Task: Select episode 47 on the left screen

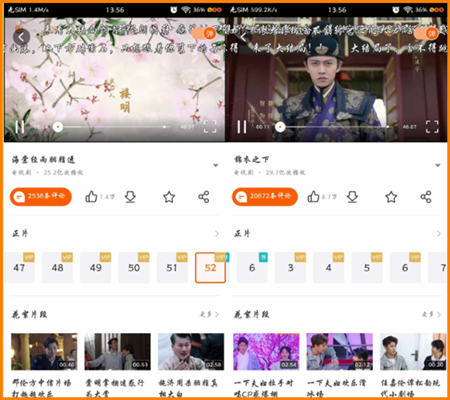Action: pos(19,268)
